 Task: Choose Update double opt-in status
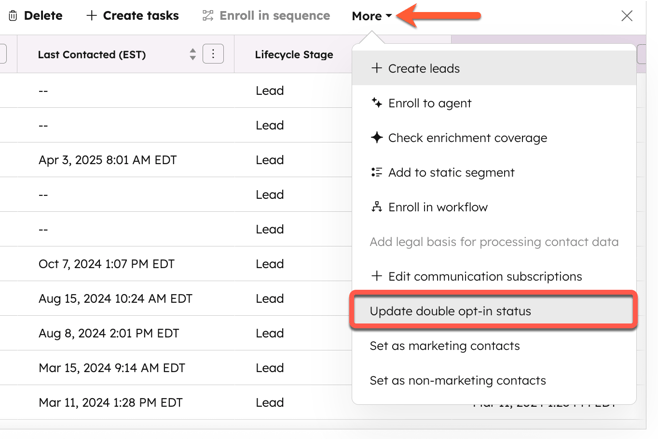(x=450, y=311)
